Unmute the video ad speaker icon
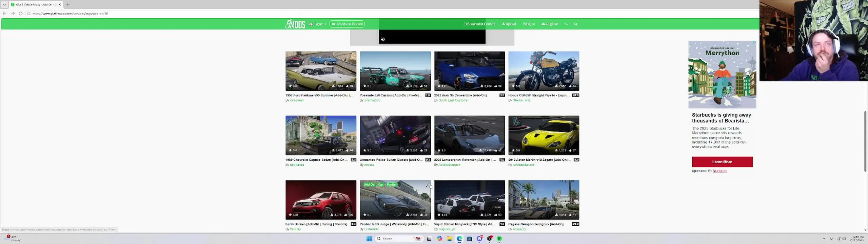 click(383, 39)
